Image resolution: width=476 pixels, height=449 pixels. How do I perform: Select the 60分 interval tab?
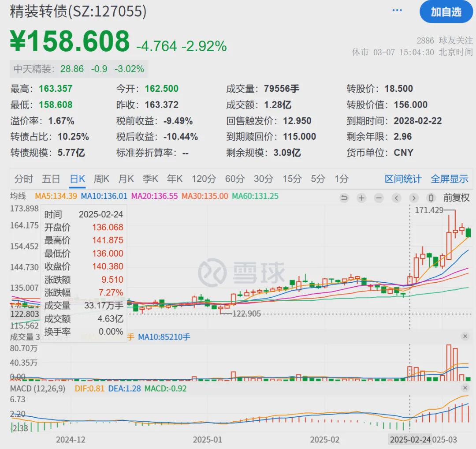(x=235, y=179)
